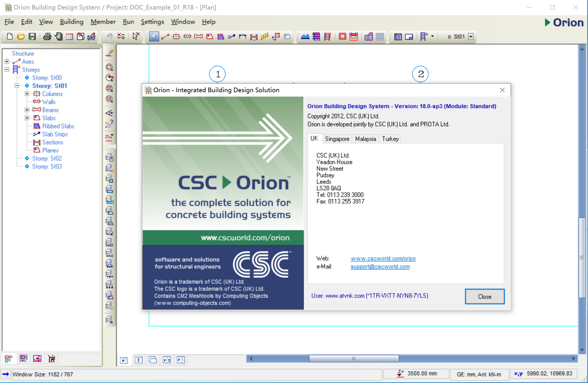Click the blue terrain profile icon

[x=305, y=37]
